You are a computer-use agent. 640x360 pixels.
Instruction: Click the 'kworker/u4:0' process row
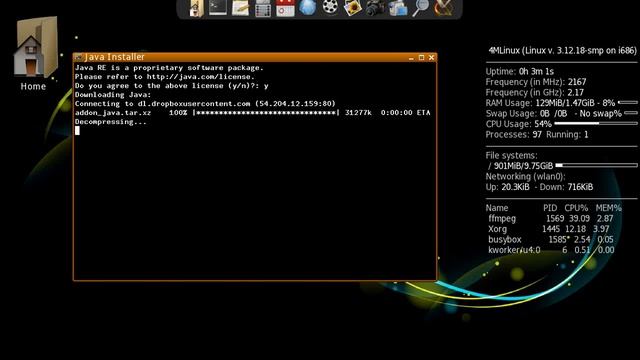[x=551, y=250]
